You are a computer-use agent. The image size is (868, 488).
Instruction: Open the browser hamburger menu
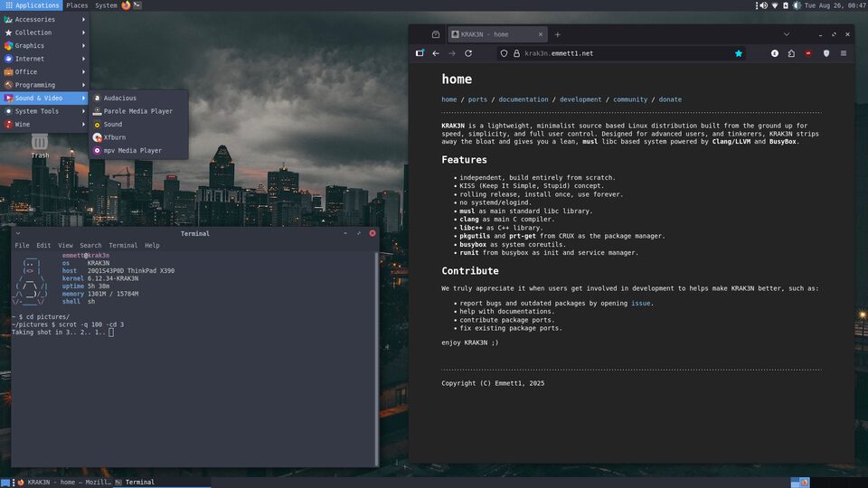click(844, 53)
